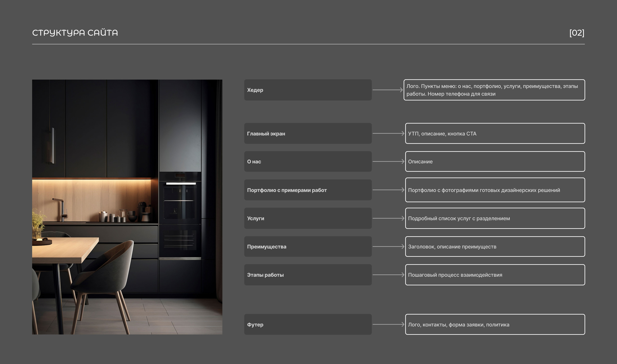Viewport: 617px width, 364px height.
Task: Select the Преимущества block
Action: 308,247
